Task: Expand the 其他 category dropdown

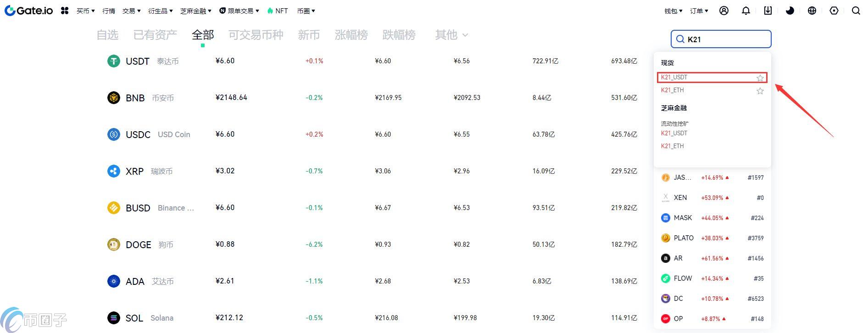Action: point(451,35)
